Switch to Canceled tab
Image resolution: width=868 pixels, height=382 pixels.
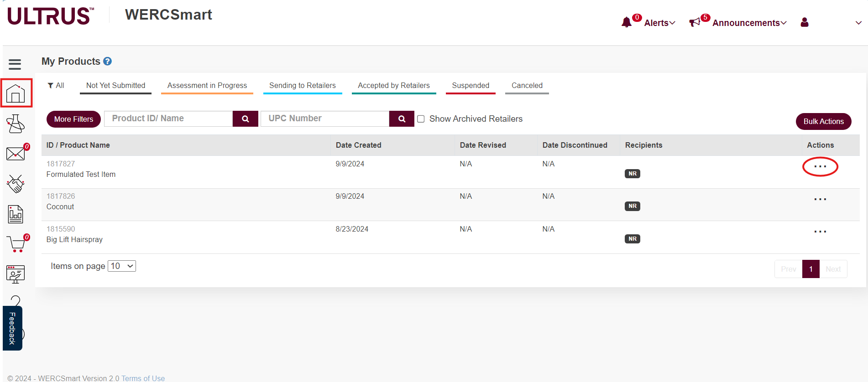(527, 86)
